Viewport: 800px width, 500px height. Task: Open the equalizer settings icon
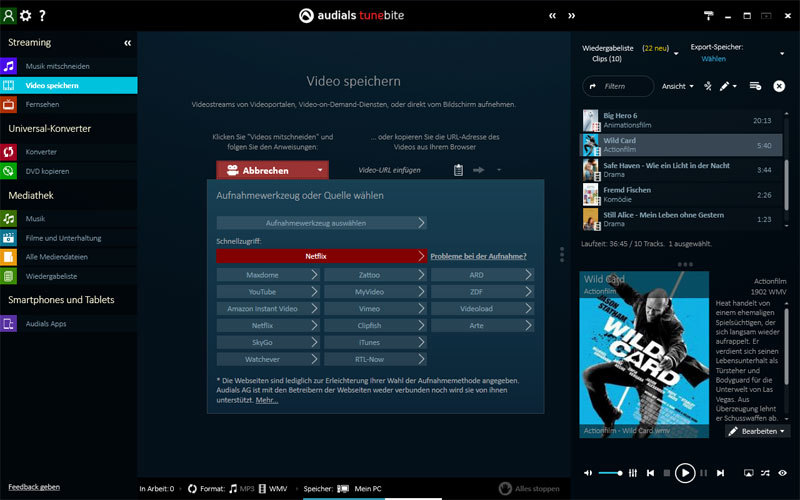point(633,473)
